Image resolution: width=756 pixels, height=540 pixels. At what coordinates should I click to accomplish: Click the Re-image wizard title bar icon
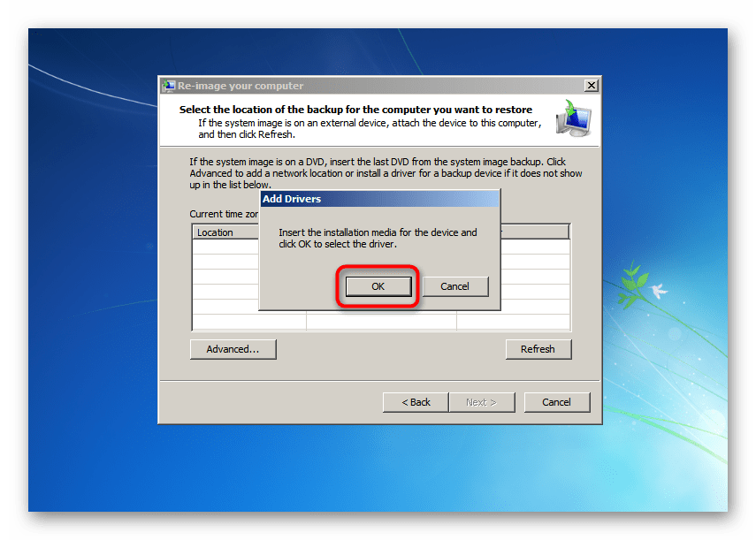pos(168,86)
